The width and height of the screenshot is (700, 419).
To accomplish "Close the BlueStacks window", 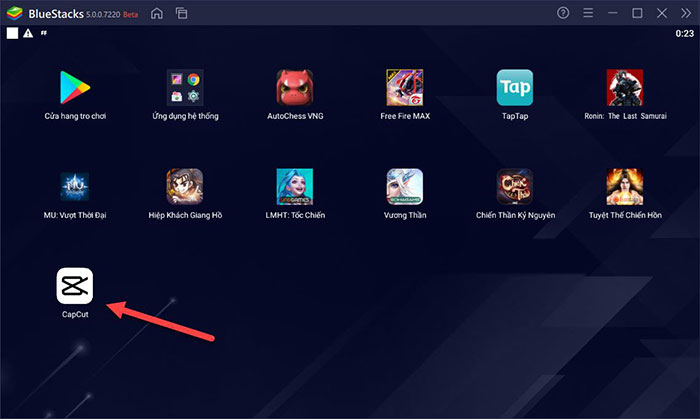I will pos(662,13).
